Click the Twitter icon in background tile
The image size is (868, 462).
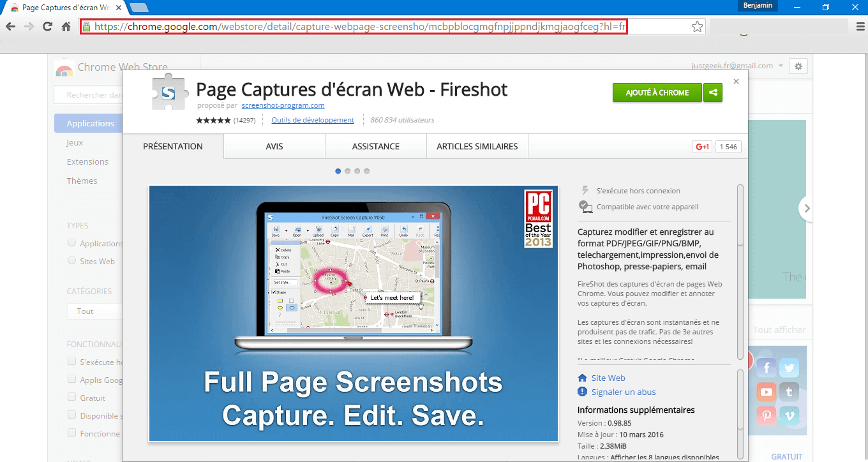point(790,368)
